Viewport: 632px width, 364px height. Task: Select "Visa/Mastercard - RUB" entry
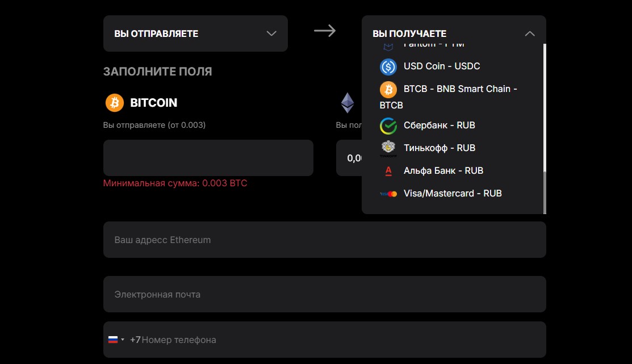click(x=453, y=194)
